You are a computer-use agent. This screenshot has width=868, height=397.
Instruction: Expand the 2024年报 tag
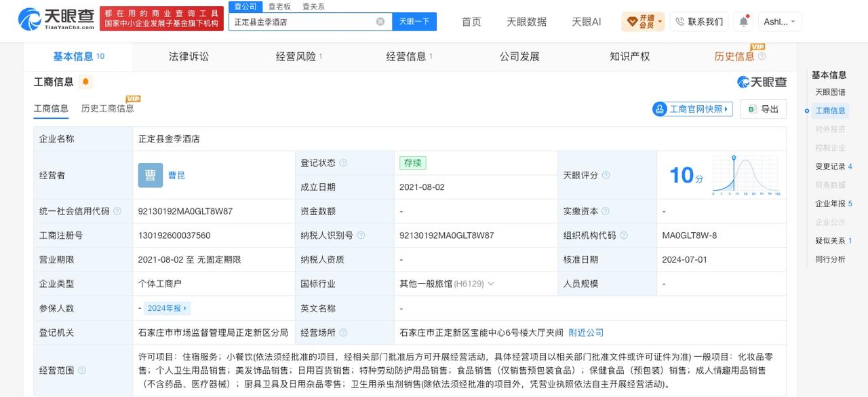[x=167, y=308]
